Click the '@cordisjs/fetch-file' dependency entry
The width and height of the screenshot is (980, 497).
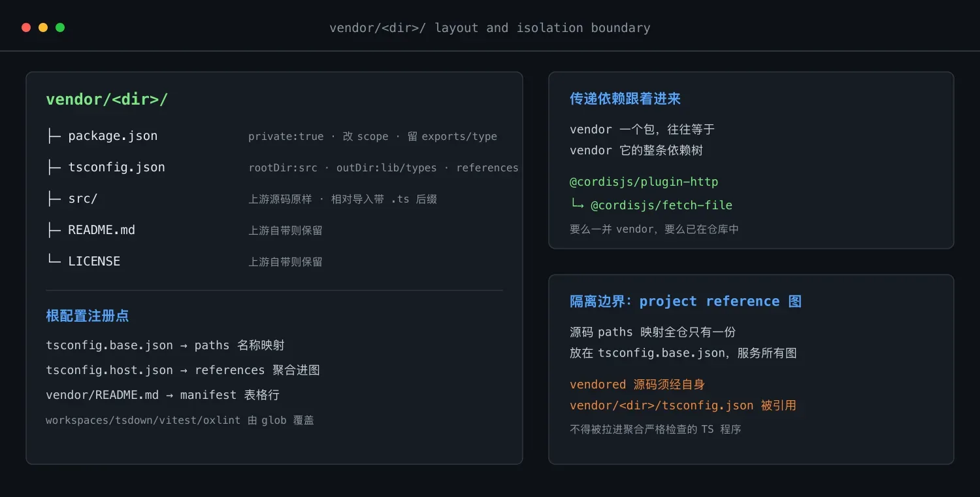(651, 205)
